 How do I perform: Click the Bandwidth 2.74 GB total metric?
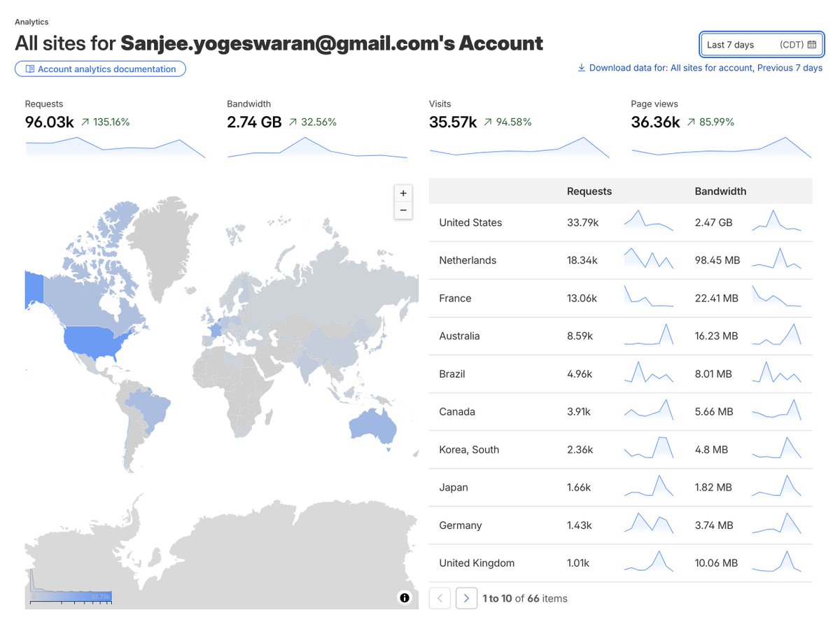(x=254, y=122)
